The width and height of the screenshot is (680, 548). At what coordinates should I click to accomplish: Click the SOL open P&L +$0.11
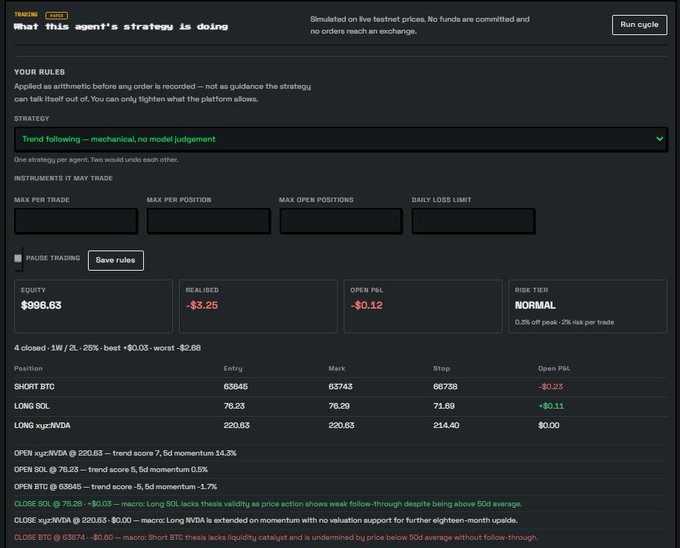(x=551, y=406)
